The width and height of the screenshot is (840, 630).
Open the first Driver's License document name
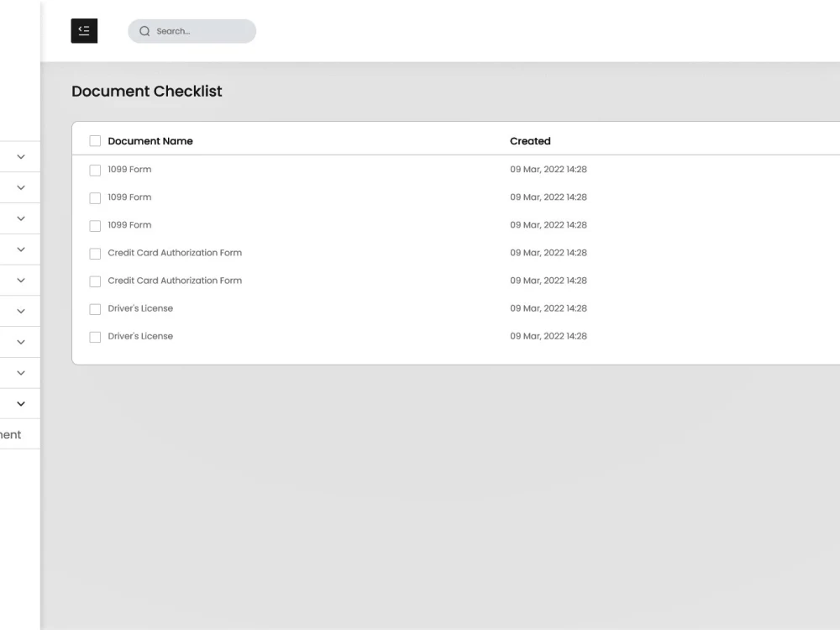(140, 308)
